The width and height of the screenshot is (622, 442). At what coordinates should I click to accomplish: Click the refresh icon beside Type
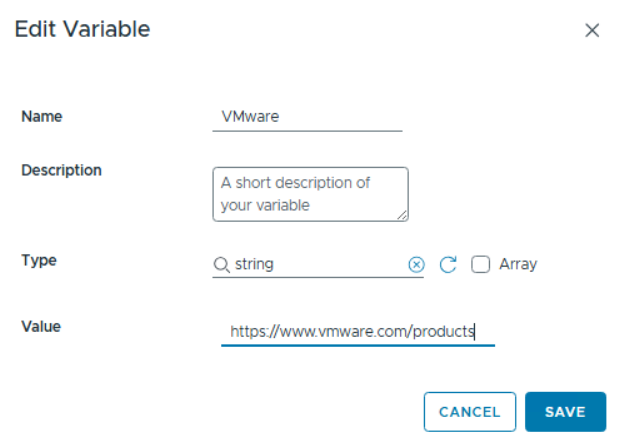(448, 265)
